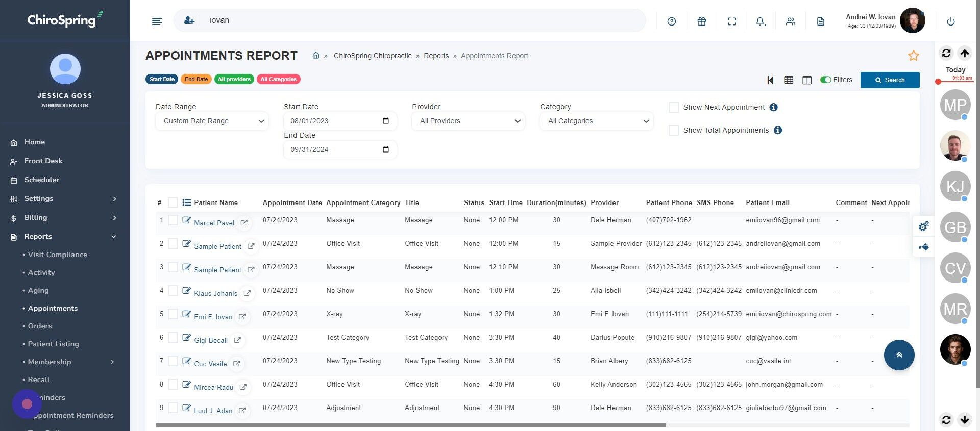
Task: Click the current-time timeline marker
Action: pyautogui.click(x=938, y=82)
